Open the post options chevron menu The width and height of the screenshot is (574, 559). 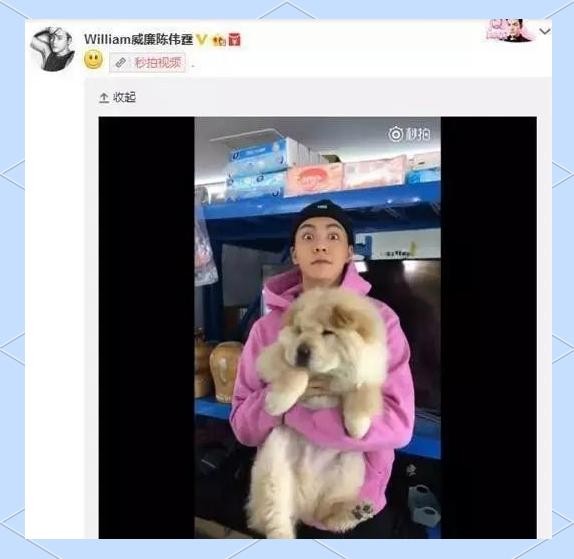click(544, 31)
